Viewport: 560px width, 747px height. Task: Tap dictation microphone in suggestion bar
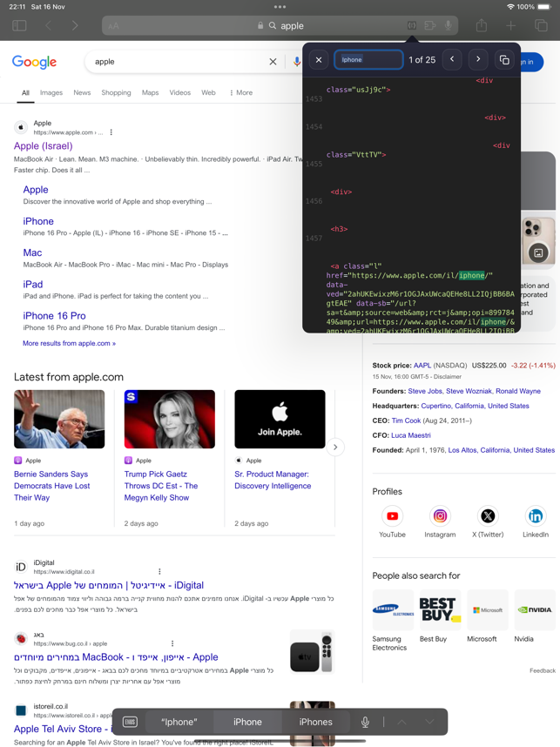pyautogui.click(x=365, y=722)
